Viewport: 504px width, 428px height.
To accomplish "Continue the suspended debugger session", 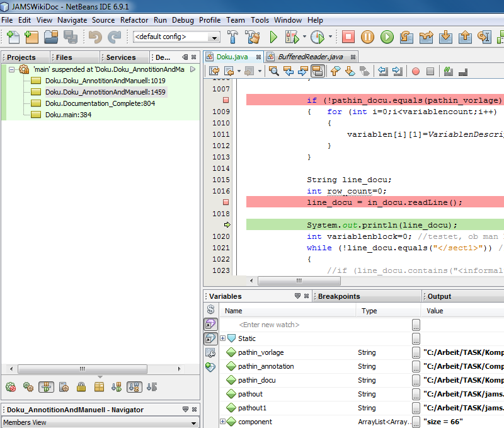I will coord(387,38).
